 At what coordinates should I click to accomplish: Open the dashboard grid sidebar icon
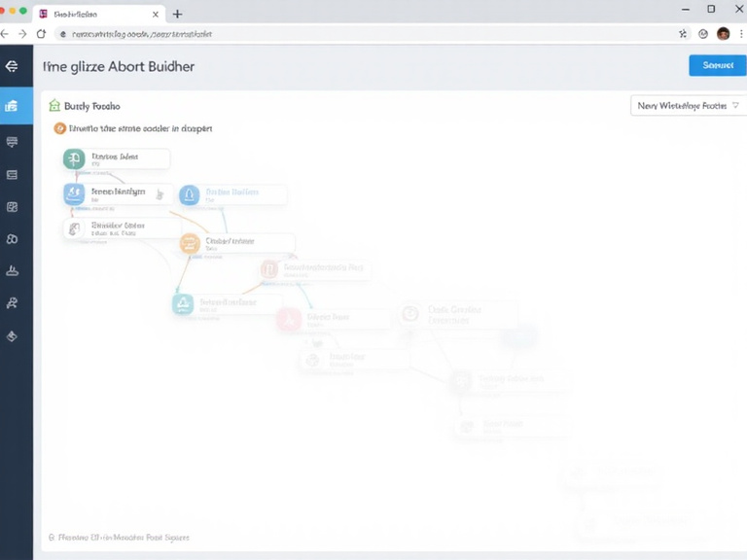(x=12, y=207)
